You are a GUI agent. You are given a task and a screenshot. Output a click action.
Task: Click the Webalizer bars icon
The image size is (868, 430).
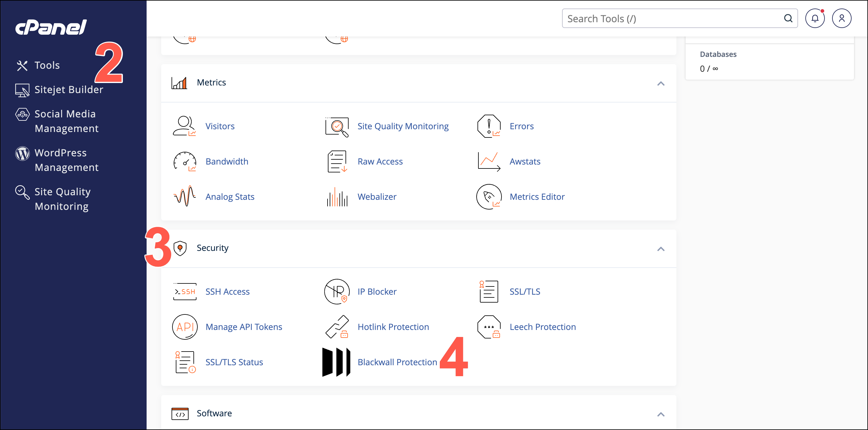[337, 196]
